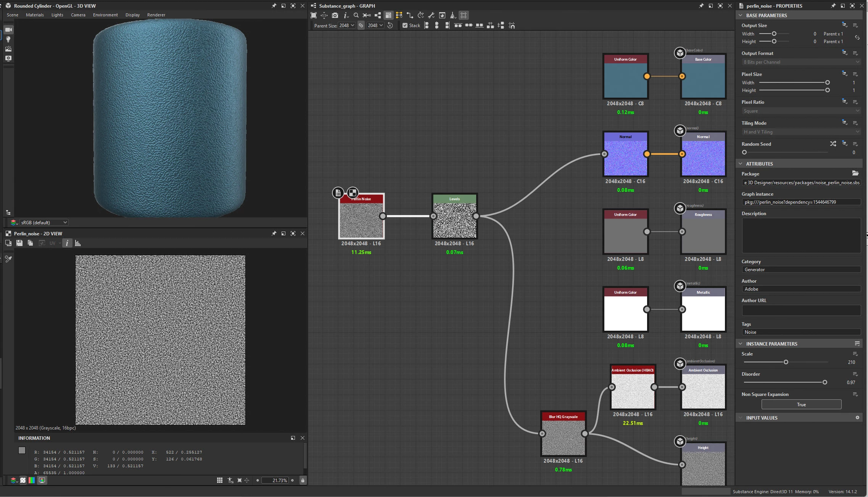Click the magnifier search icon in graph toolbar
This screenshot has height=497, width=868.
click(356, 15)
